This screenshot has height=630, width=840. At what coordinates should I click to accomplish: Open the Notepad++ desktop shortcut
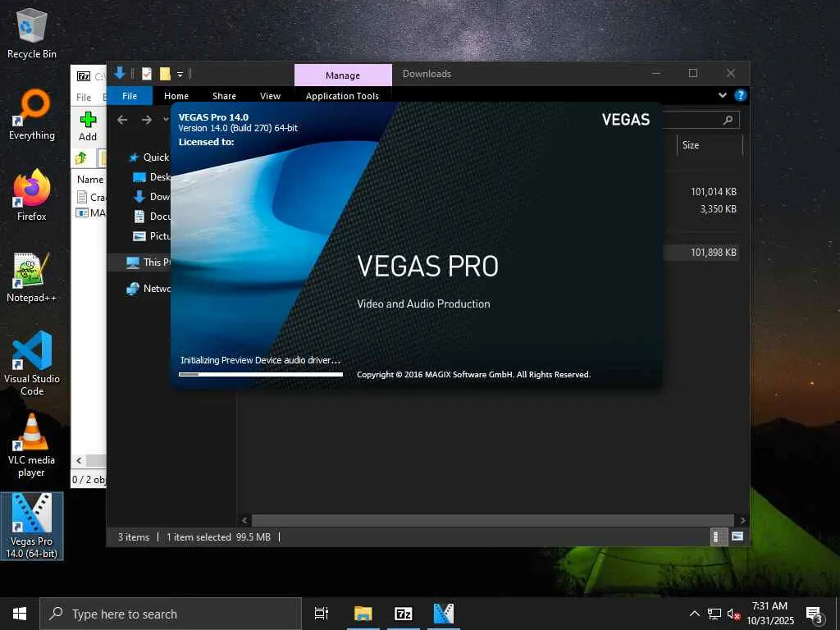(32, 277)
